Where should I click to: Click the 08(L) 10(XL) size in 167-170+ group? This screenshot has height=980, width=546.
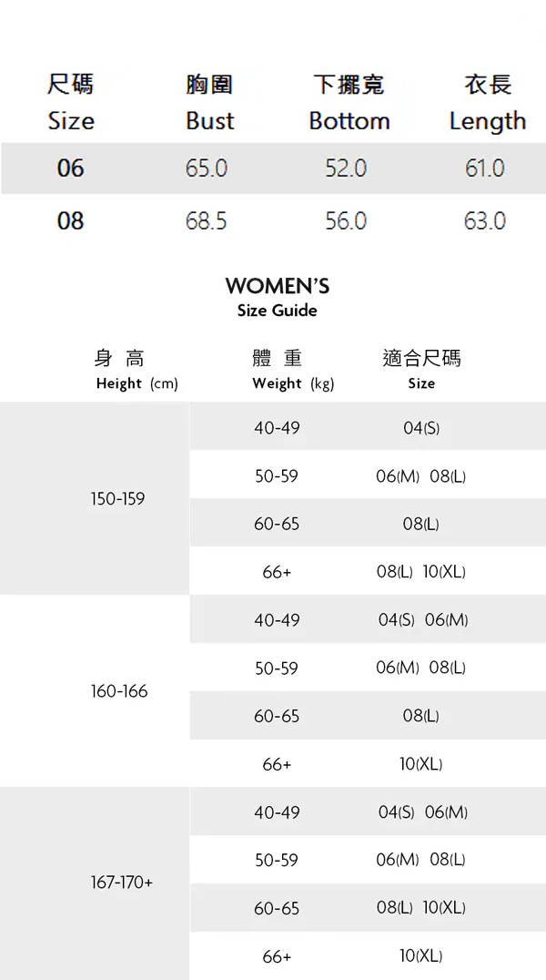(x=421, y=908)
